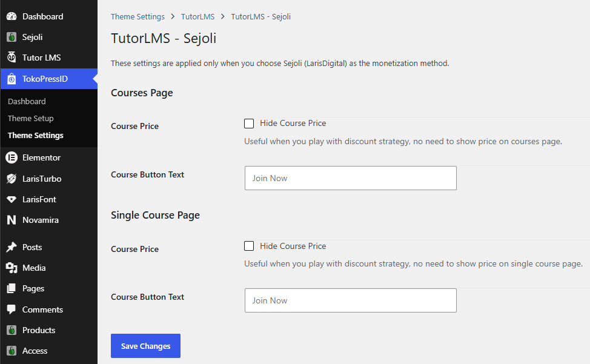The image size is (590, 364).
Task: Open the LarisTurbo menu item
Action: pos(49,179)
